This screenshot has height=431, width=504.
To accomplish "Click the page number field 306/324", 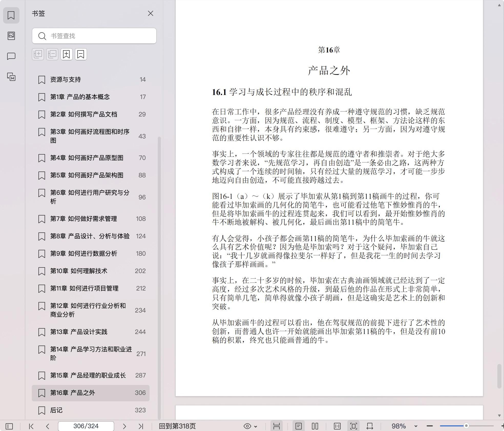I will [x=86, y=426].
